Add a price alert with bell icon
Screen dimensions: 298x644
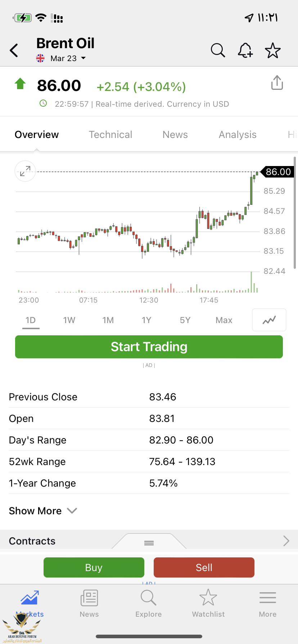[x=245, y=50]
